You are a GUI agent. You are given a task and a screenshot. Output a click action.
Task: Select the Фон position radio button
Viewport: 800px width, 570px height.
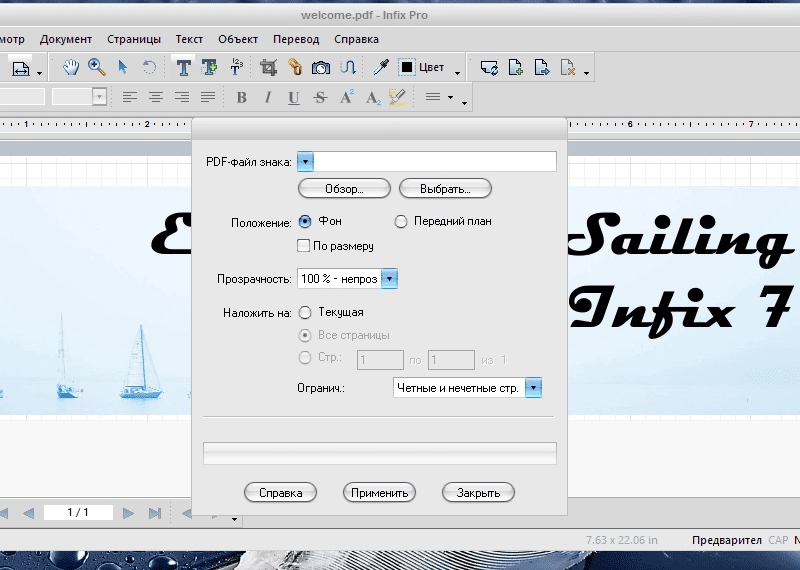tap(305, 221)
